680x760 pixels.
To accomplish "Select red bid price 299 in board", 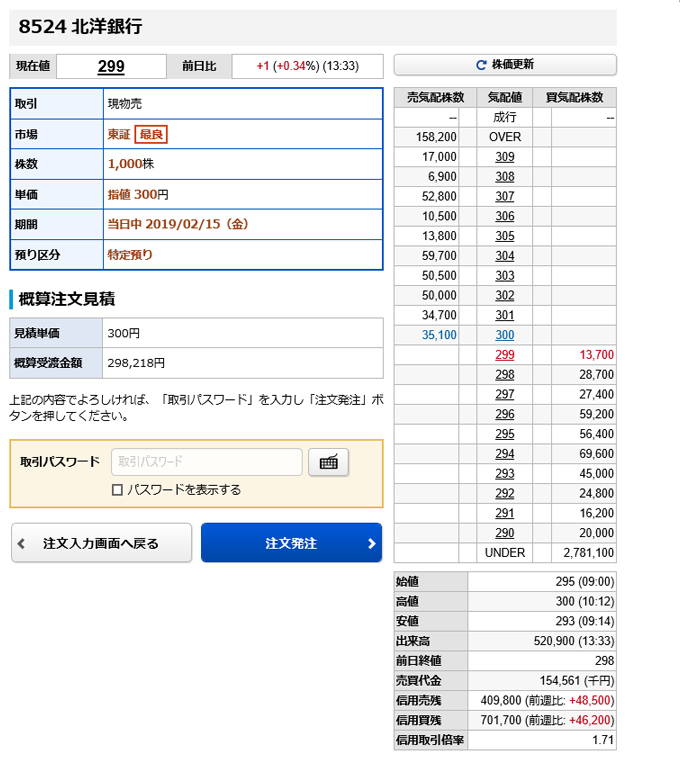I will 505,355.
